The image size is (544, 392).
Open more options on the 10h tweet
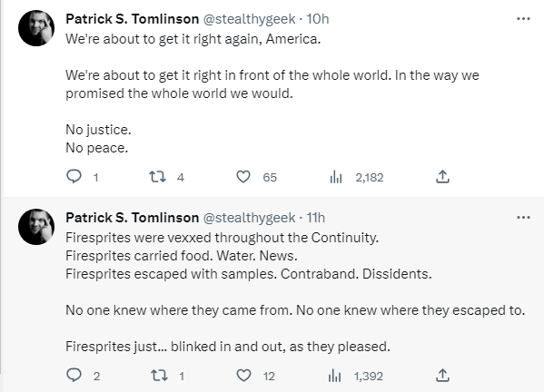click(x=523, y=19)
